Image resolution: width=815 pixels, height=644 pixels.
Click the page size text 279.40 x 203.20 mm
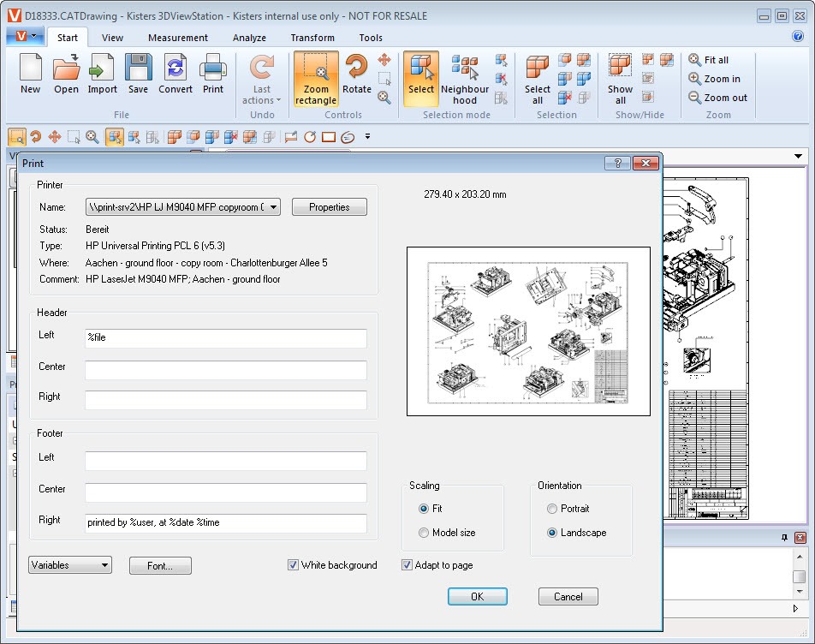pyautogui.click(x=465, y=194)
